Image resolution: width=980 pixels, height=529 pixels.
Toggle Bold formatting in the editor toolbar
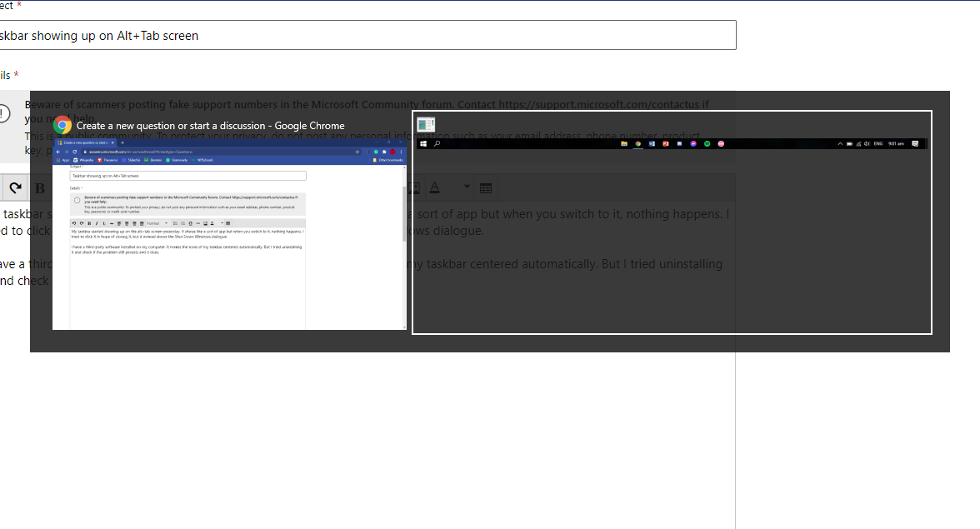[40, 188]
